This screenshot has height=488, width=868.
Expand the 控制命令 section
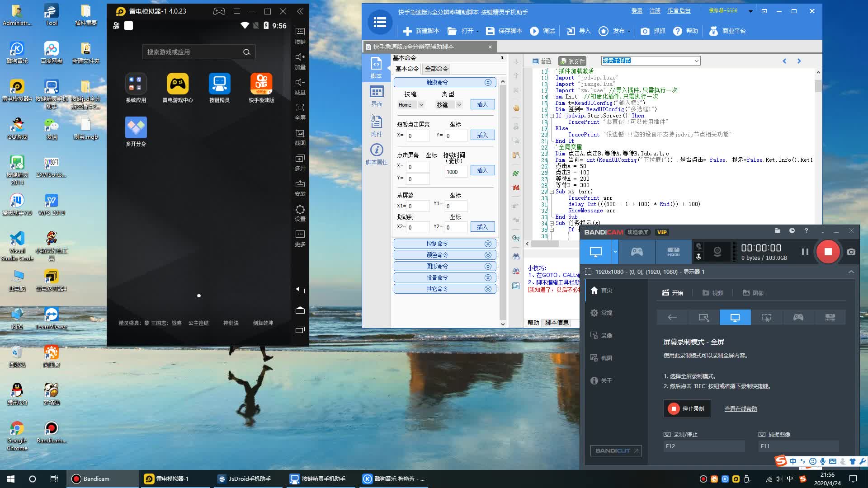point(445,244)
